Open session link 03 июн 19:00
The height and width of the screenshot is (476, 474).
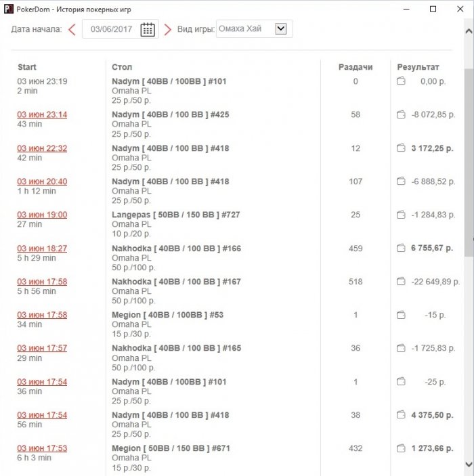point(42,215)
